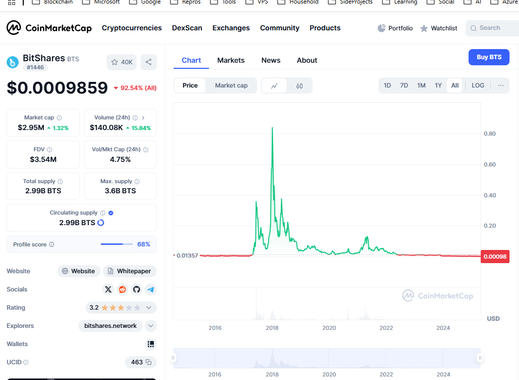Show UCID info icon
Screen dimensions: 519x380
pyautogui.click(x=26, y=362)
